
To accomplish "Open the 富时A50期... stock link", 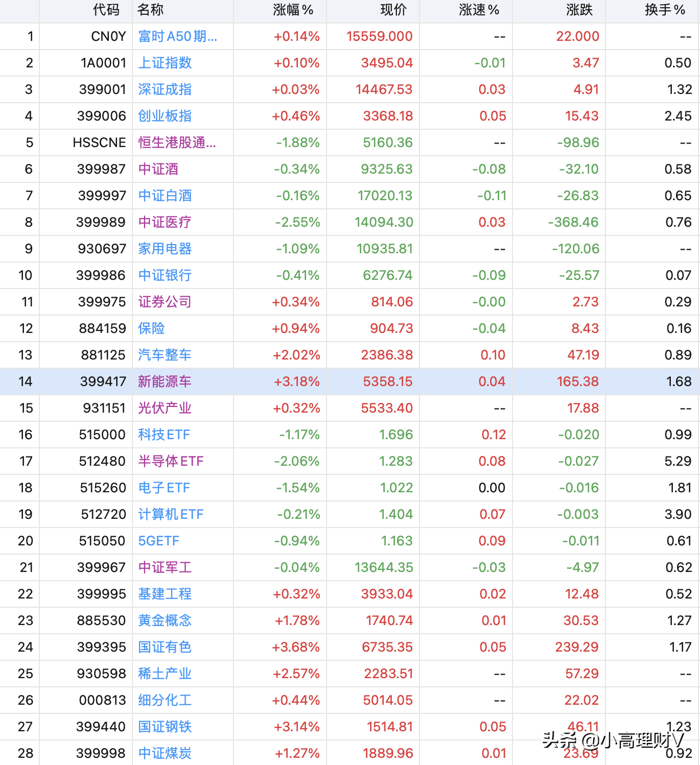I will pyautogui.click(x=177, y=36).
